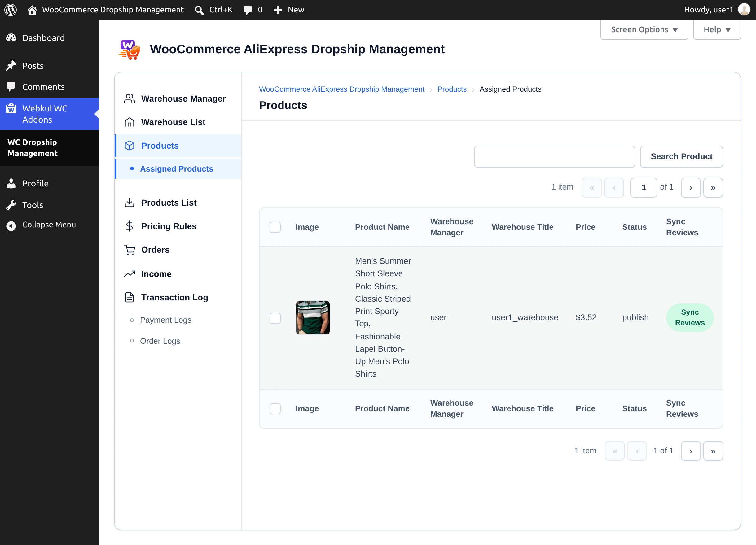Open the Payment Logs submenu item
Screen dimensions: 756x545
166,320
